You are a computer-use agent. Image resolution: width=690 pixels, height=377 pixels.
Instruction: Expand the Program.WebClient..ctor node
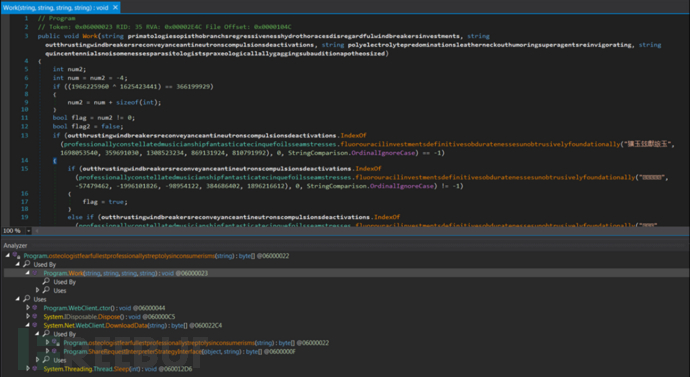[28, 308]
